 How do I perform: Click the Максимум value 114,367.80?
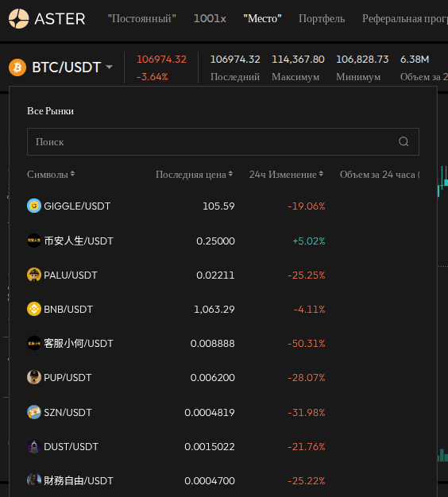click(x=298, y=60)
